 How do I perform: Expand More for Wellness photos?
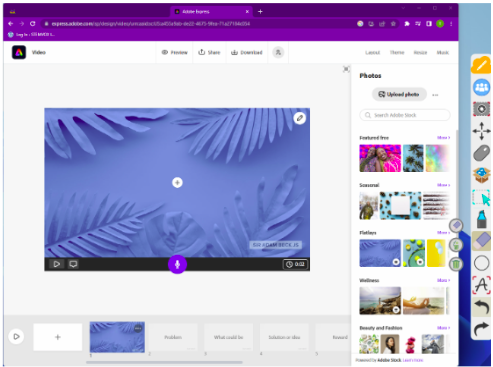pyautogui.click(x=443, y=280)
